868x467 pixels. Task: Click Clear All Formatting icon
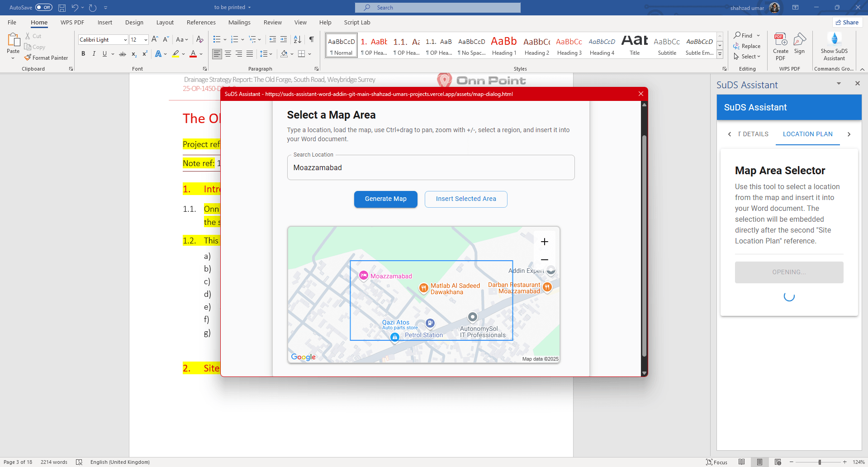point(199,39)
